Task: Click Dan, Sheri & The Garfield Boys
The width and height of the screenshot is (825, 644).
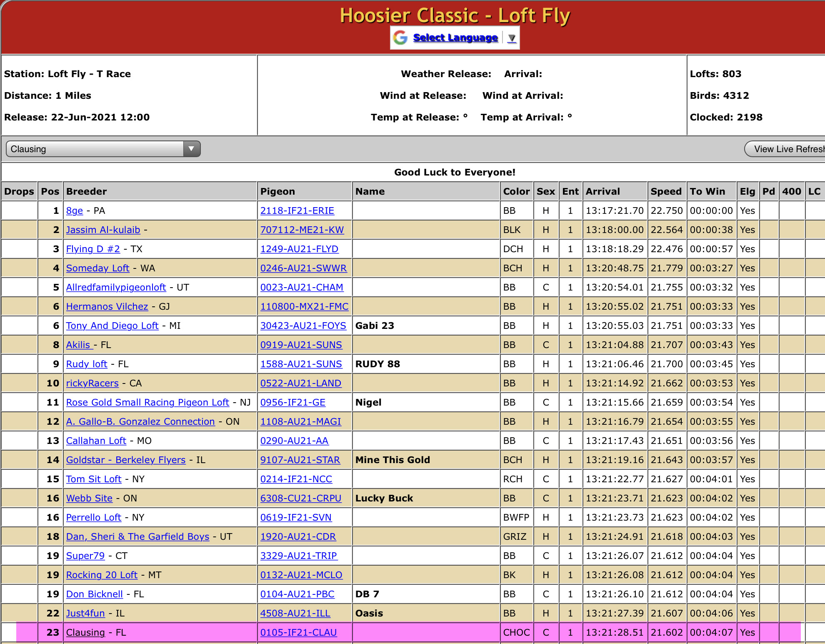Action: tap(137, 537)
